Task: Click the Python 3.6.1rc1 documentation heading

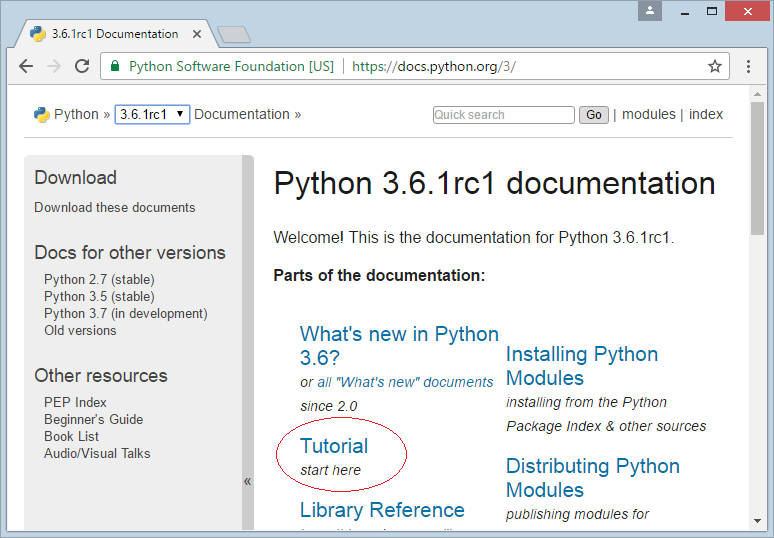Action: [494, 183]
